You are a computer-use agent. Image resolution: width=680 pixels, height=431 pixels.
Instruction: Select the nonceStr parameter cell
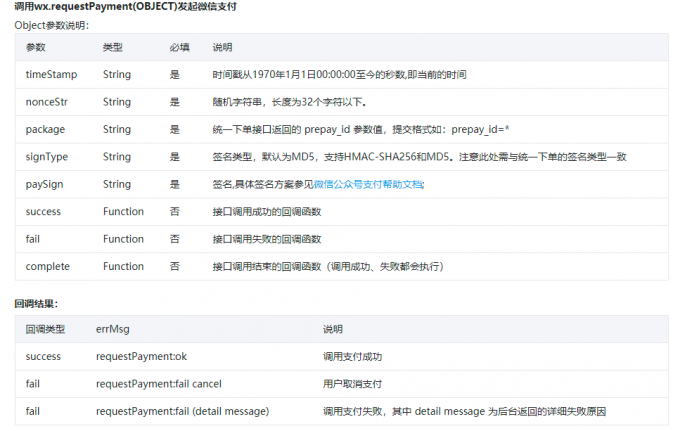click(x=45, y=102)
